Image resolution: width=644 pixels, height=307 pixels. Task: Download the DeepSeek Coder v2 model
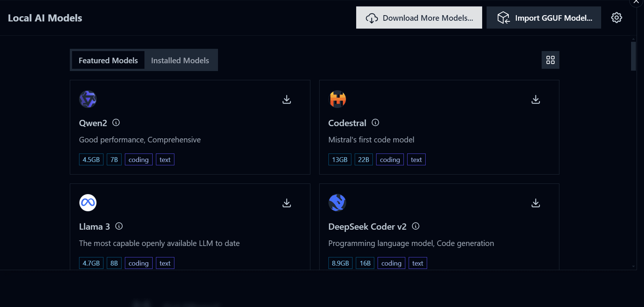536,203
